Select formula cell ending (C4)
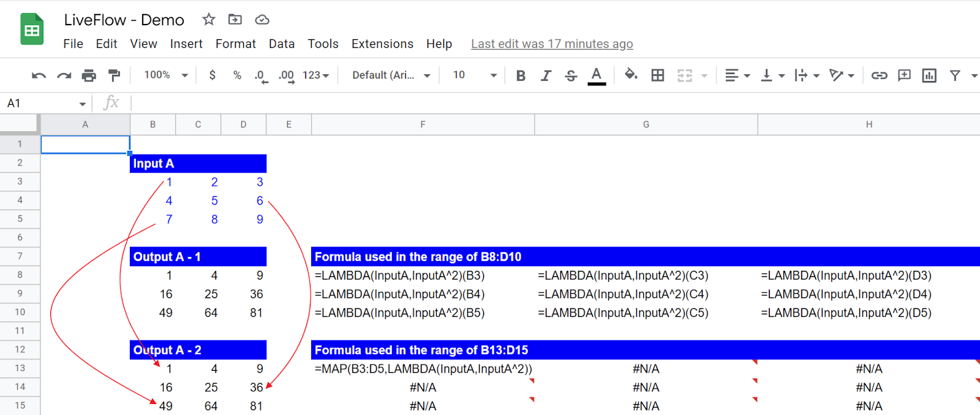This screenshot has width=980, height=415. [x=646, y=294]
